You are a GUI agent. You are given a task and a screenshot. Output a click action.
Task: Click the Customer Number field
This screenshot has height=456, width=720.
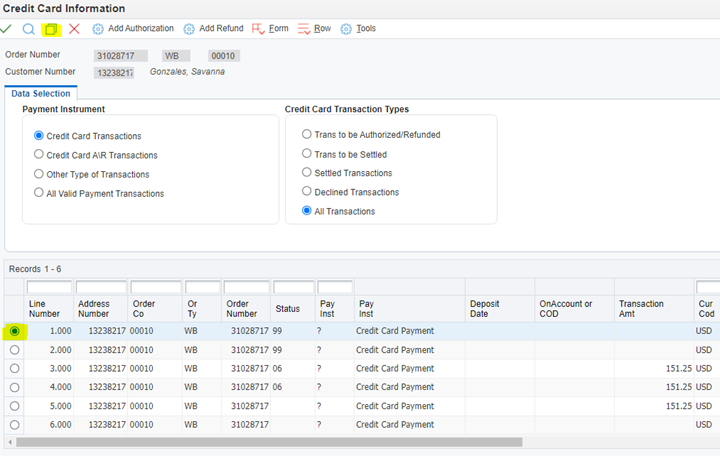point(114,73)
